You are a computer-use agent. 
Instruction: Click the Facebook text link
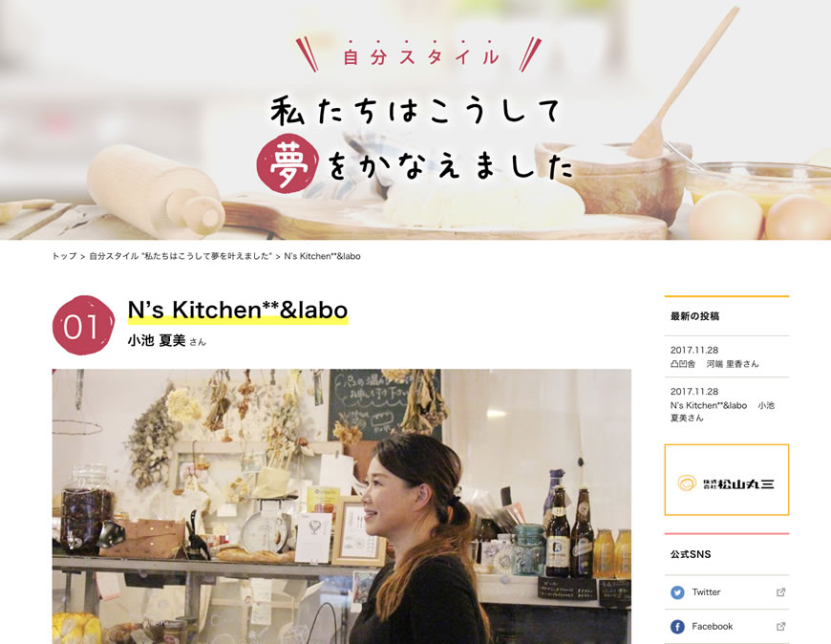[712, 627]
